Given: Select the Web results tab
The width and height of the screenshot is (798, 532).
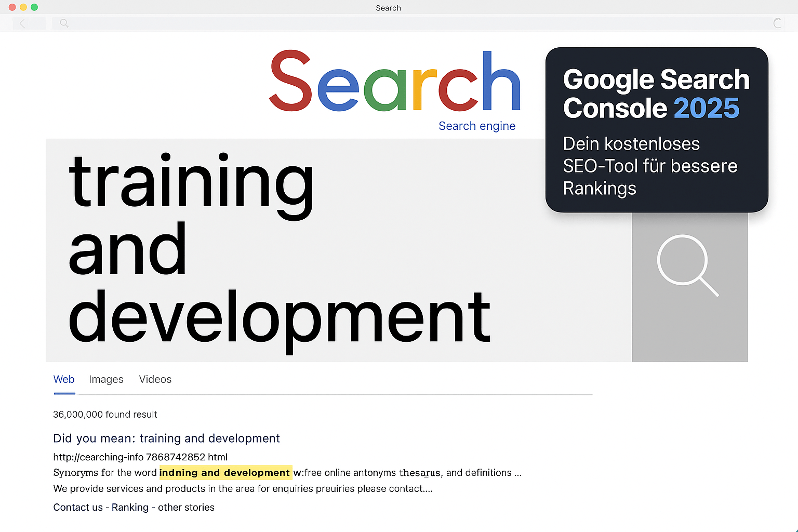Looking at the screenshot, I should (x=64, y=379).
